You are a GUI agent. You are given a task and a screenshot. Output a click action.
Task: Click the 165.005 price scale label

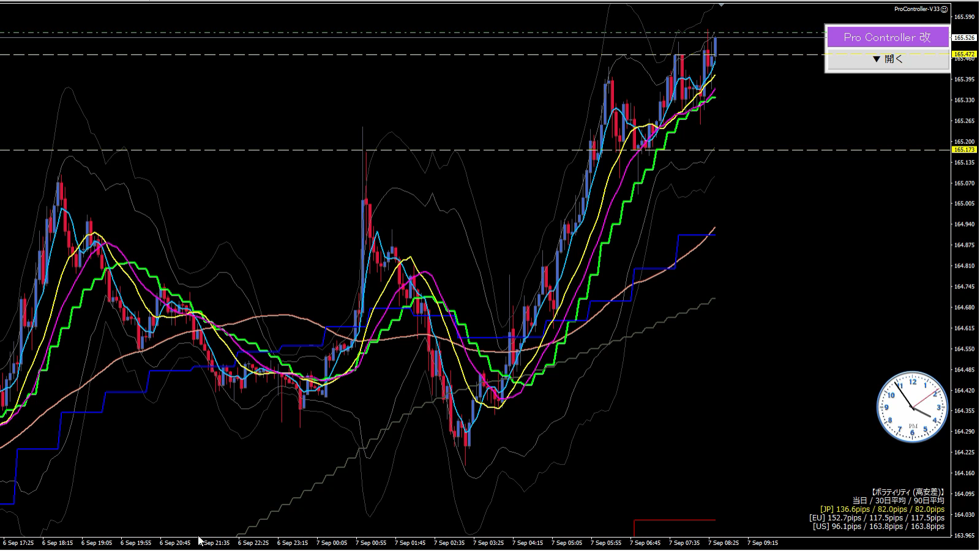965,204
